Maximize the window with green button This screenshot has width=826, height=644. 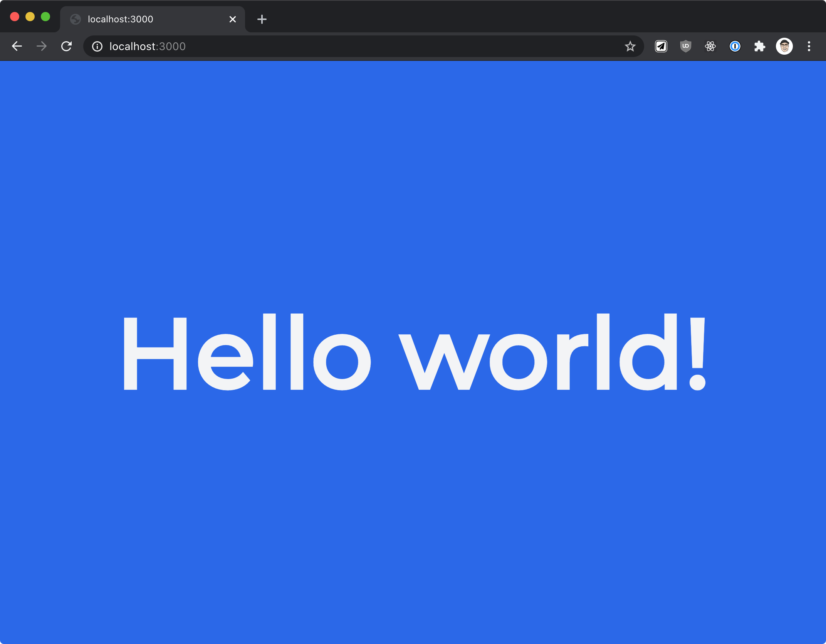pos(45,17)
